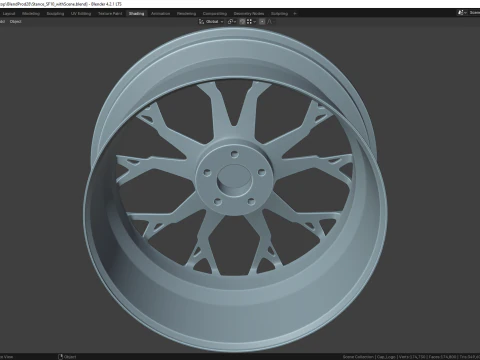The width and height of the screenshot is (480, 360).
Task: Switch to the Scripting workspace tab
Action: (x=279, y=14)
